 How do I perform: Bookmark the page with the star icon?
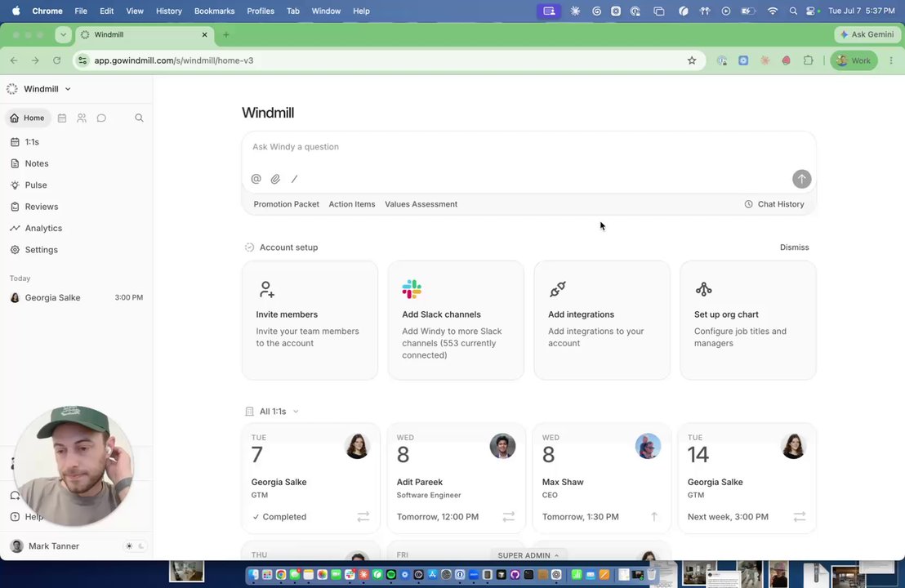point(692,60)
